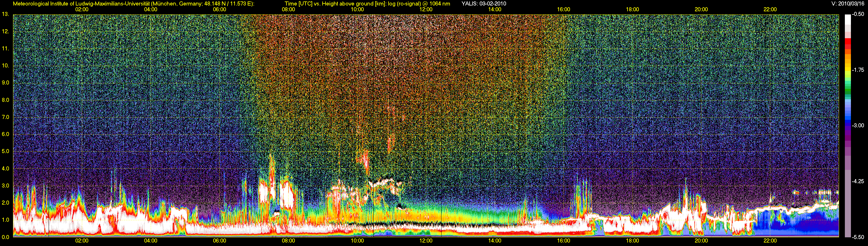This screenshot has height=246, width=868.
Task: Click the 18:00 label on the top time axis
Action: click(632, 10)
